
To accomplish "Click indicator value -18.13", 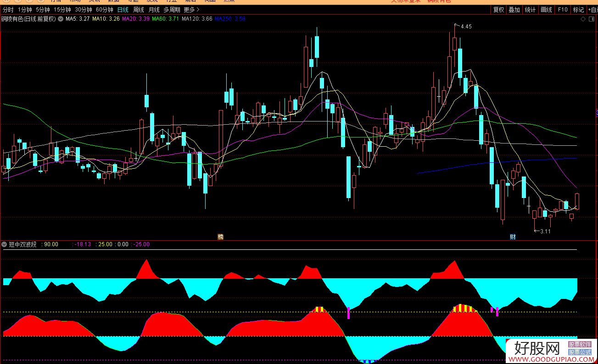I will pyautogui.click(x=82, y=244).
